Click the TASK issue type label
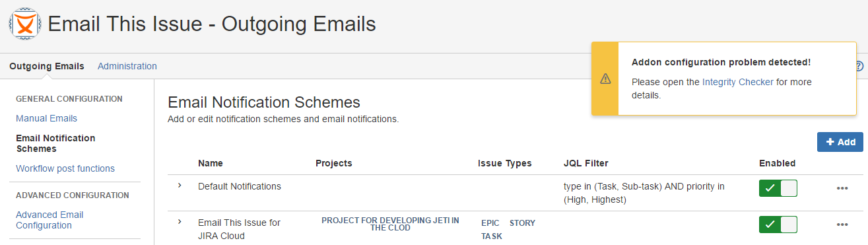The height and width of the screenshot is (245, 868). (x=492, y=236)
